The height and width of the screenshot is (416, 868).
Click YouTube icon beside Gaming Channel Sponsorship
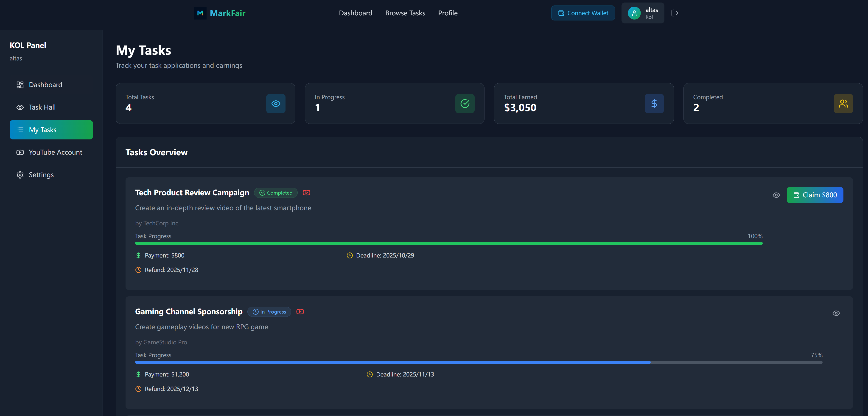pyautogui.click(x=300, y=311)
